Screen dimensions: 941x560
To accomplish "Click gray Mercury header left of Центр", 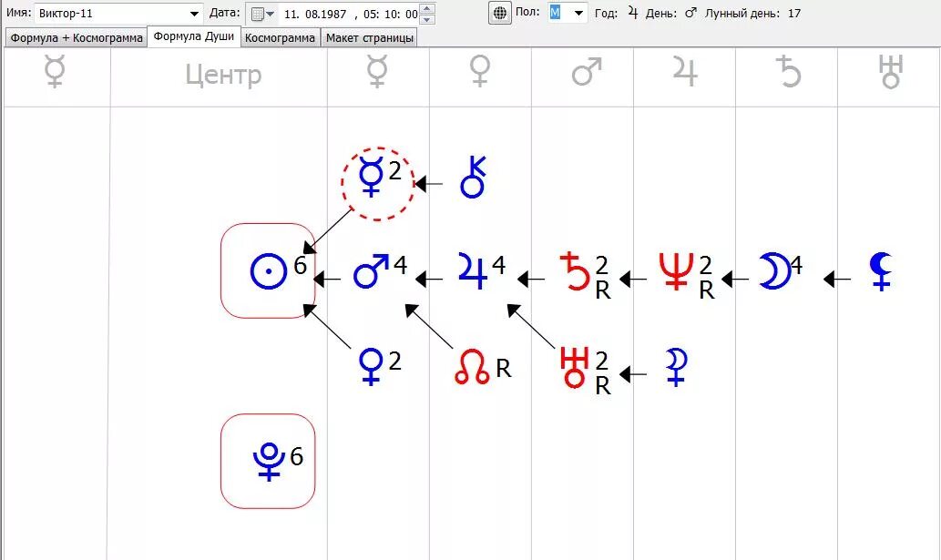I will [x=55, y=72].
